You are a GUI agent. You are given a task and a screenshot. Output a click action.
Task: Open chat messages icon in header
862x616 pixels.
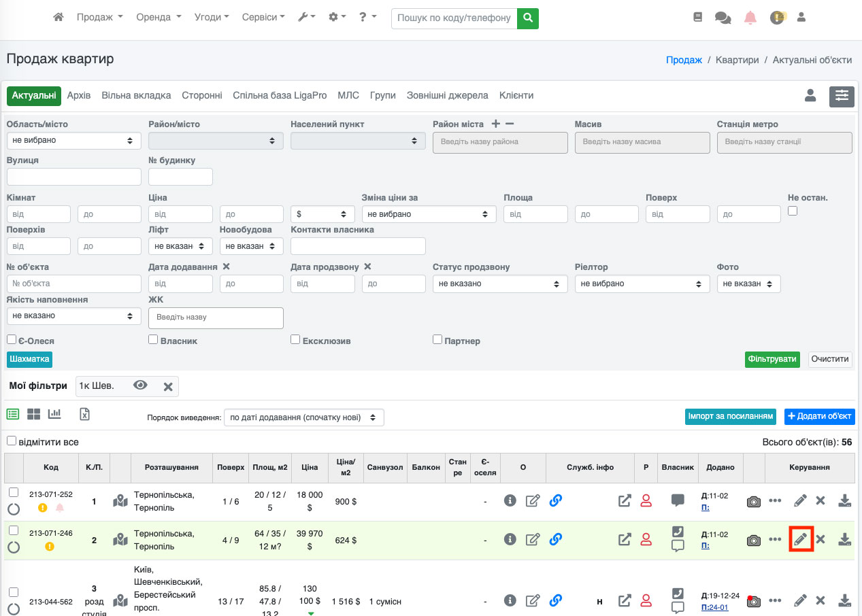[723, 18]
